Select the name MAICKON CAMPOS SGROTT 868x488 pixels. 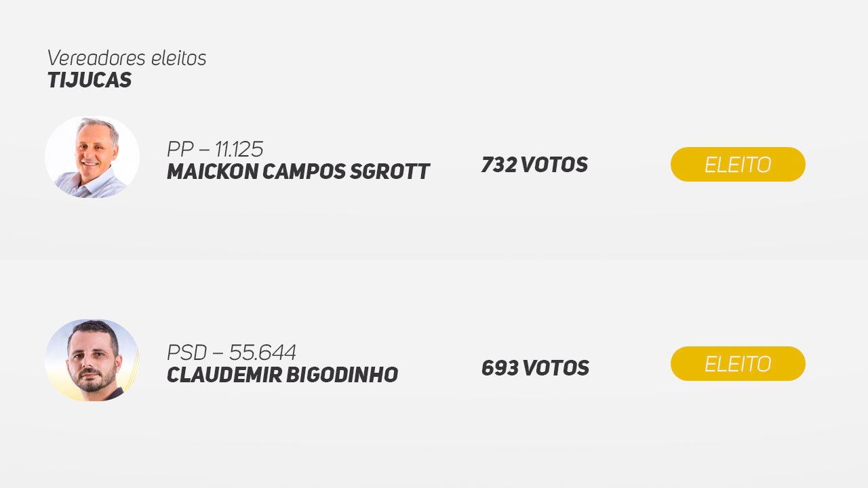click(298, 172)
